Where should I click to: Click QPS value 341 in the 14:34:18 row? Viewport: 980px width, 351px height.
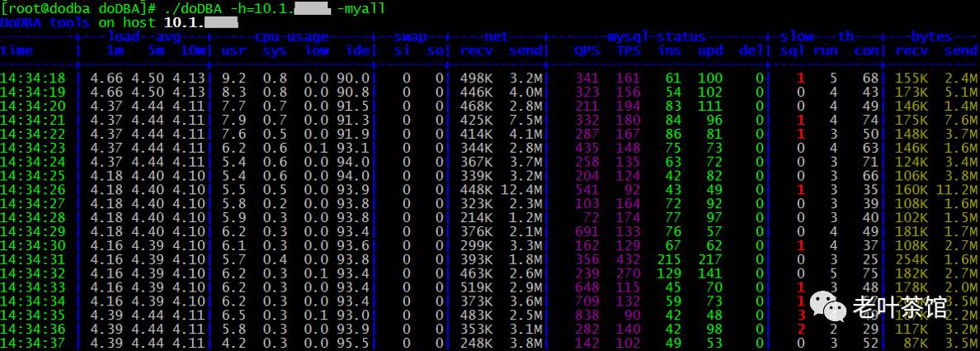(587, 78)
